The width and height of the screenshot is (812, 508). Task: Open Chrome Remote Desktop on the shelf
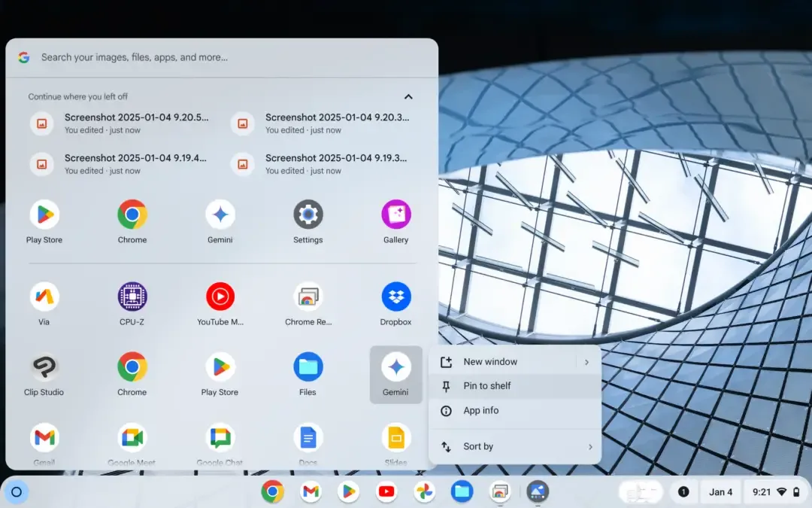point(500,491)
